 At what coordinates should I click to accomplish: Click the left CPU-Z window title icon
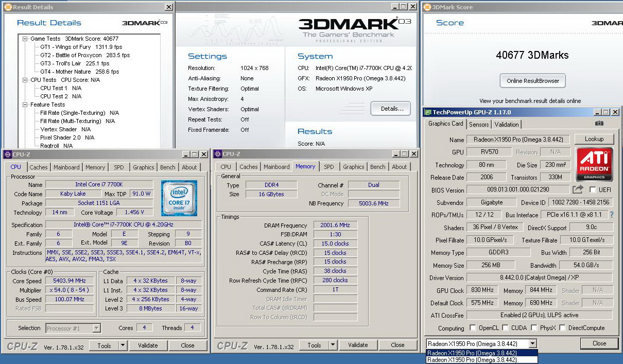(x=8, y=154)
